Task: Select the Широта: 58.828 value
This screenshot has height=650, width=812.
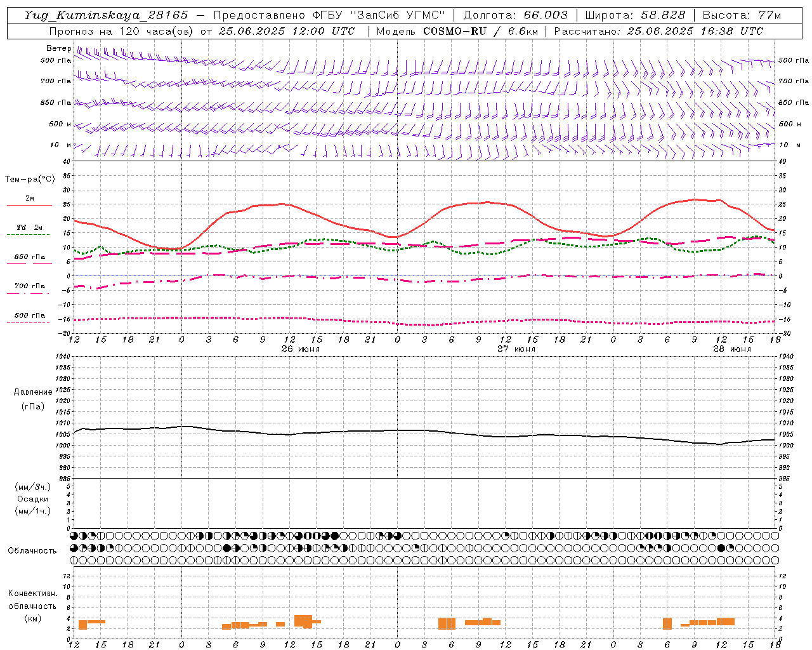Action: point(635,15)
